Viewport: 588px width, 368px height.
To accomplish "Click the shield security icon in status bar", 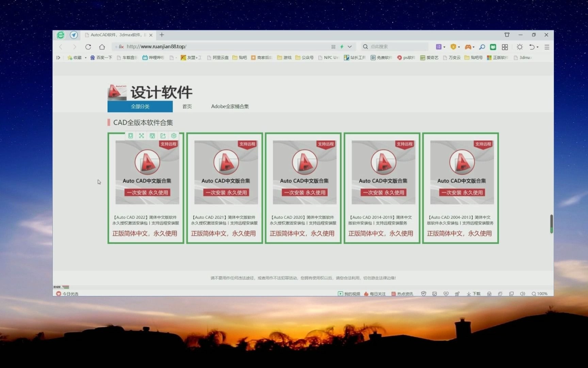I will [424, 294].
